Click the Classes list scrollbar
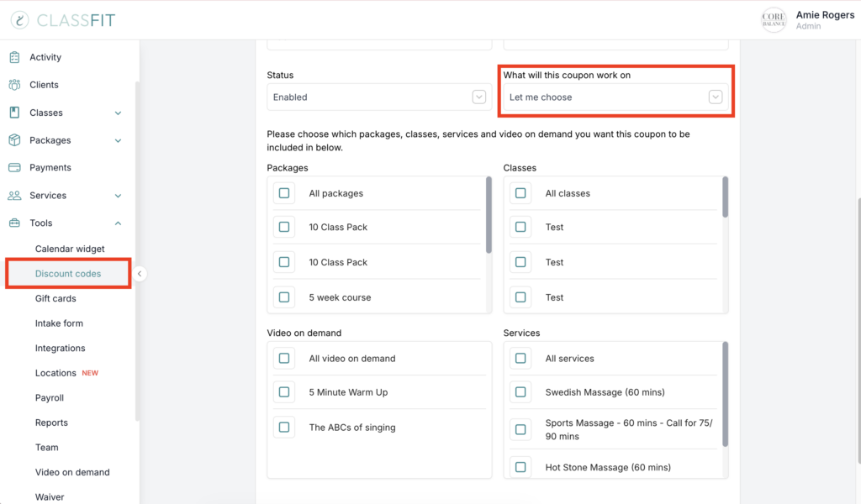Viewport: 861px width, 504px height. click(726, 197)
